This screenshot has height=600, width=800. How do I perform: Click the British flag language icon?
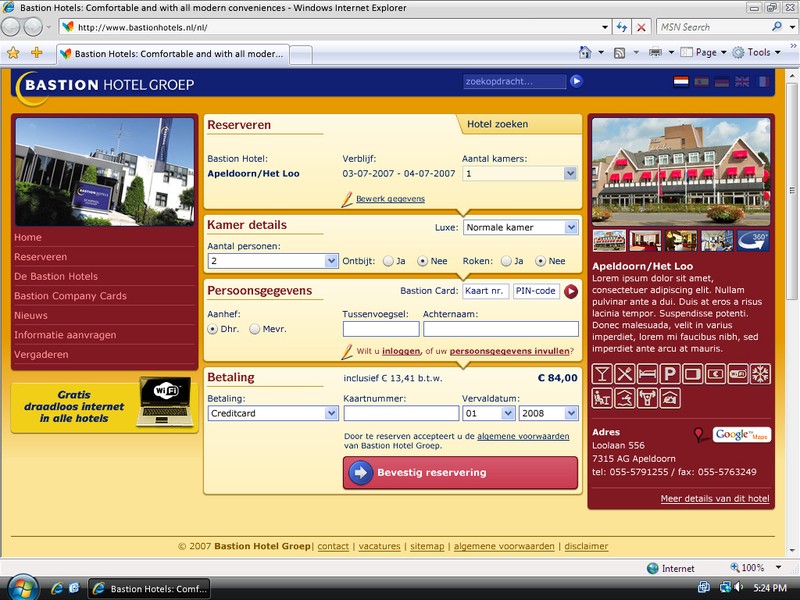742,82
